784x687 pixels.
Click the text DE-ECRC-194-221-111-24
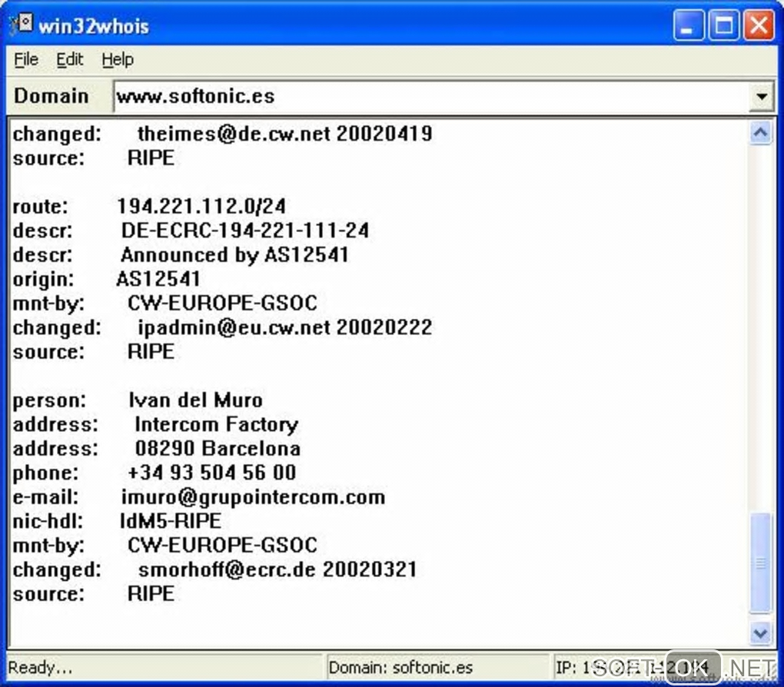tap(245, 231)
